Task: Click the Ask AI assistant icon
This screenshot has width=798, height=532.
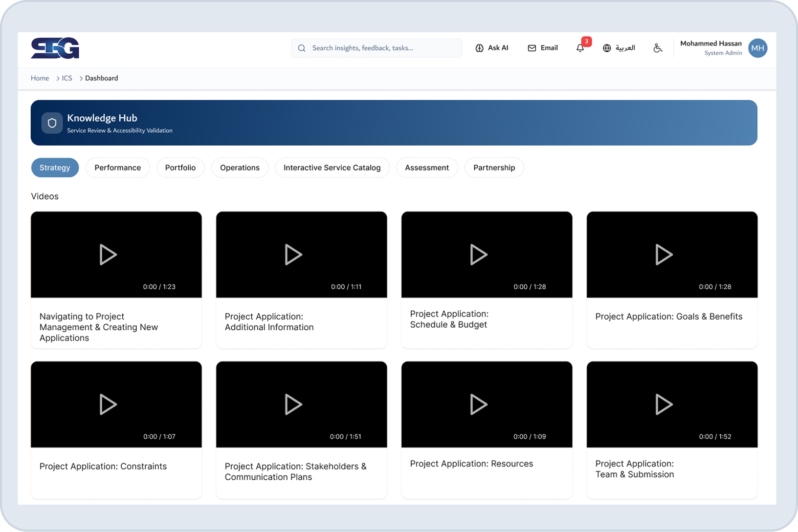Action: pyautogui.click(x=480, y=48)
